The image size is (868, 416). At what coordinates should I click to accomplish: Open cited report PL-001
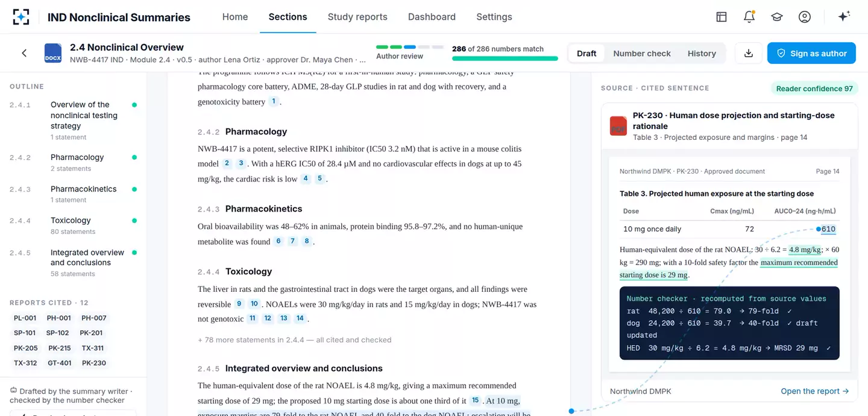coord(25,318)
